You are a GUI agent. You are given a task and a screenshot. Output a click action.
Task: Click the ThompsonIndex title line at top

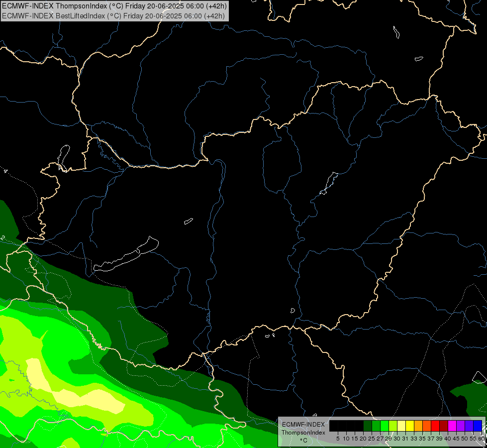point(114,6)
